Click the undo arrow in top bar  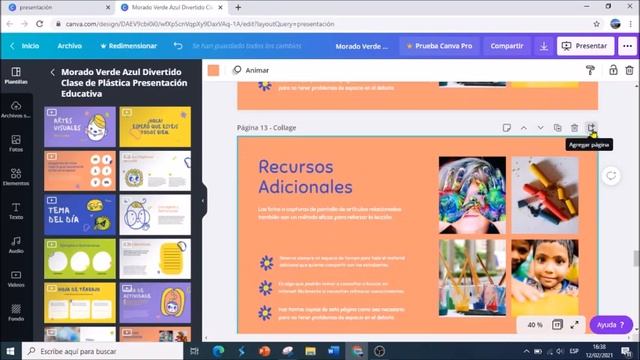coord(178,46)
